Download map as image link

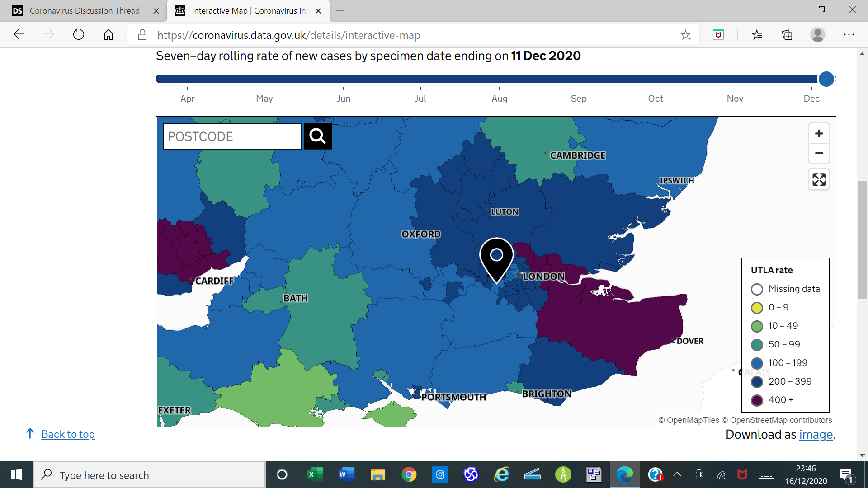click(816, 435)
